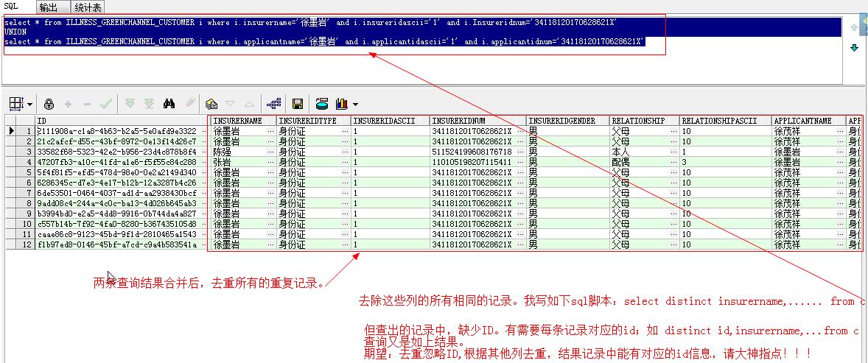This screenshot has width=868, height=363.
Task: Click applicant name 徐墨岩 in row 3
Action: [x=788, y=152]
